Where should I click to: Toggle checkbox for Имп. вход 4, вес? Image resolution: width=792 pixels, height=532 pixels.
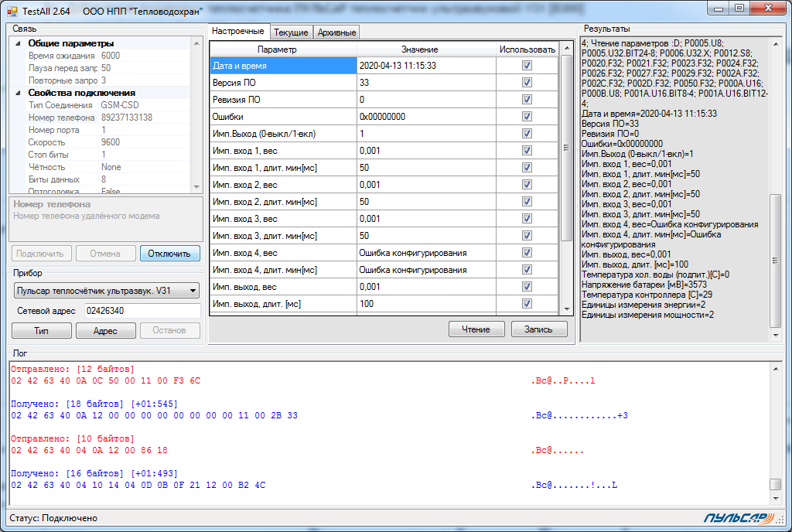[x=527, y=253]
